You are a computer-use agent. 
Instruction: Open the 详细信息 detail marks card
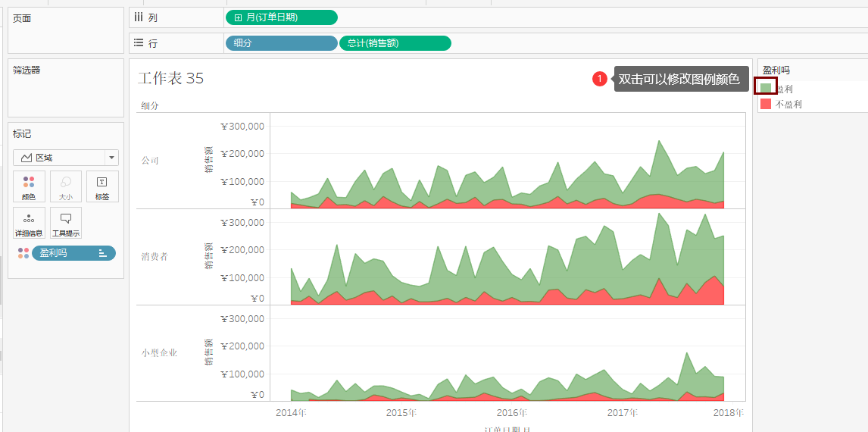[29, 223]
